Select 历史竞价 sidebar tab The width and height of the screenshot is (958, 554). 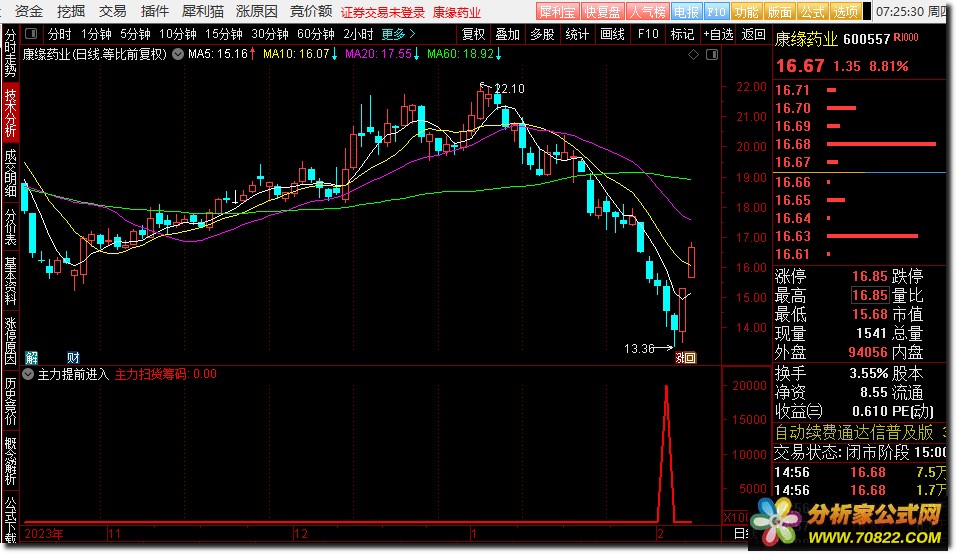(x=10, y=401)
